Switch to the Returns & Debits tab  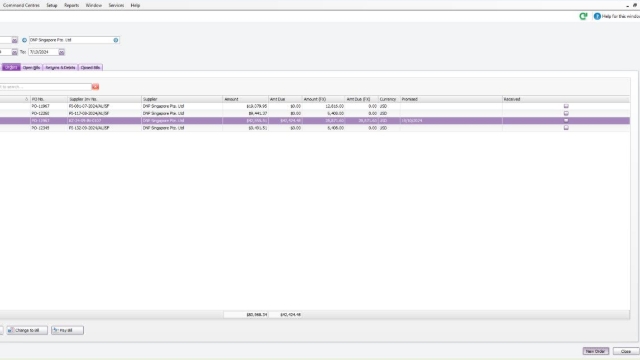(60, 67)
